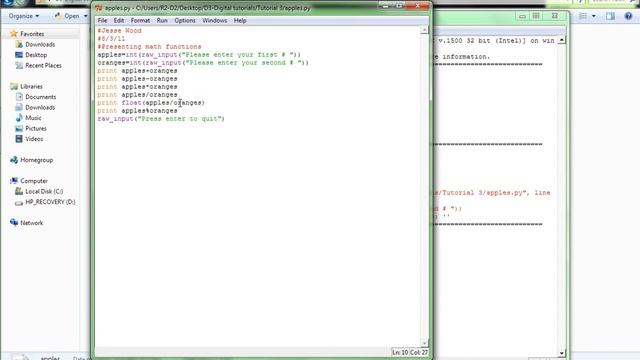Select the Network icon in sidebar
The height and width of the screenshot is (360, 640).
[14, 222]
